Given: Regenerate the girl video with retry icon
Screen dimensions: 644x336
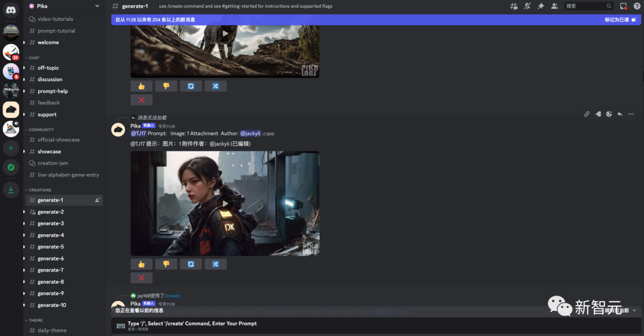Looking at the screenshot, I should tap(191, 264).
